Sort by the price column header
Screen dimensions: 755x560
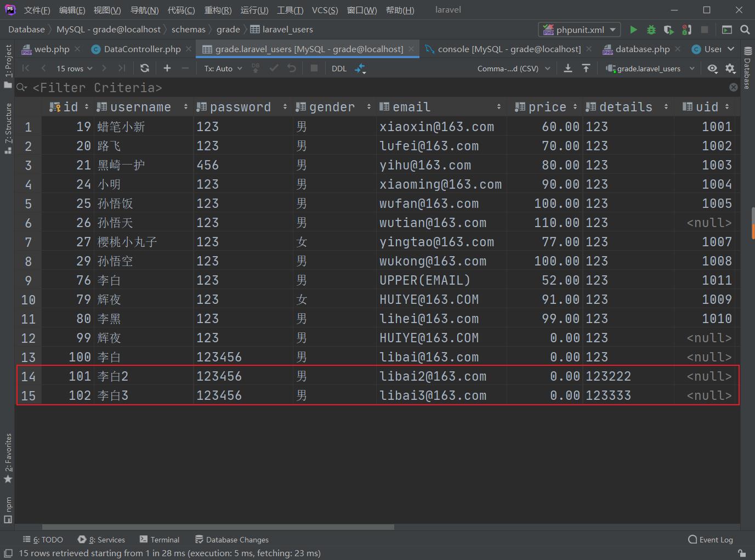[x=547, y=107]
